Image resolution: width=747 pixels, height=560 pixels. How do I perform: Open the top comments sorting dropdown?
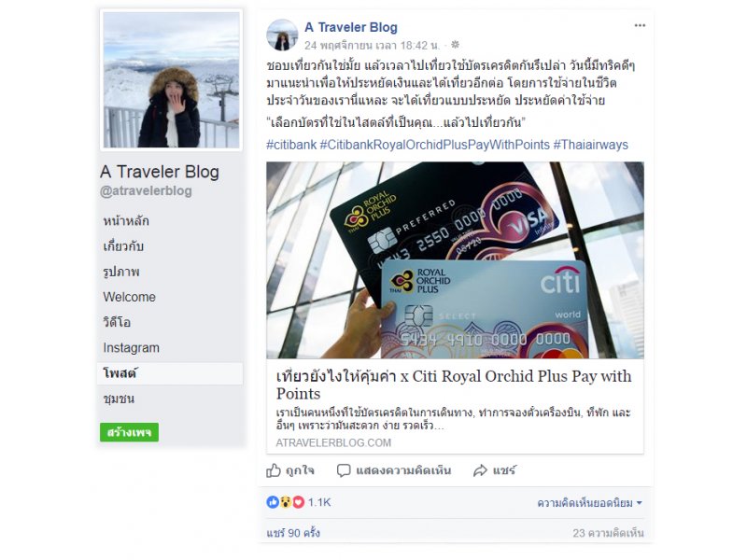(x=590, y=503)
